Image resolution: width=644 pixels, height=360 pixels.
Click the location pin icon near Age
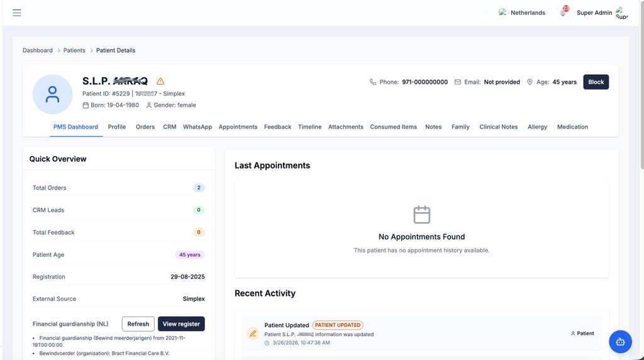tap(530, 82)
